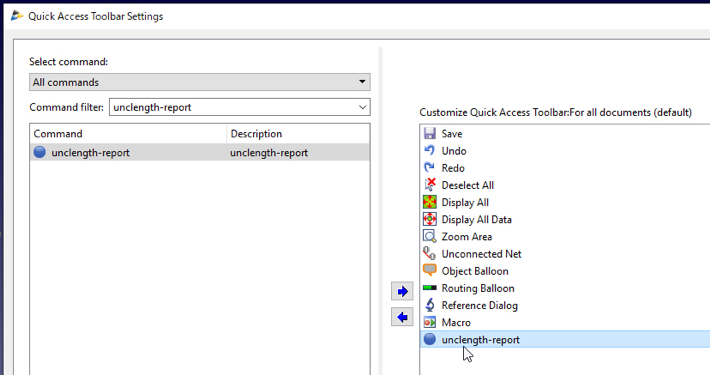Select the Object Balloon entry text
Image resolution: width=710 pixels, height=375 pixels.
tap(475, 271)
